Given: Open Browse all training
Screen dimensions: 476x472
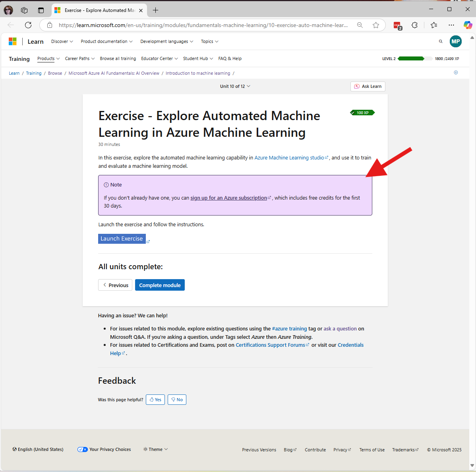Looking at the screenshot, I should pos(118,58).
